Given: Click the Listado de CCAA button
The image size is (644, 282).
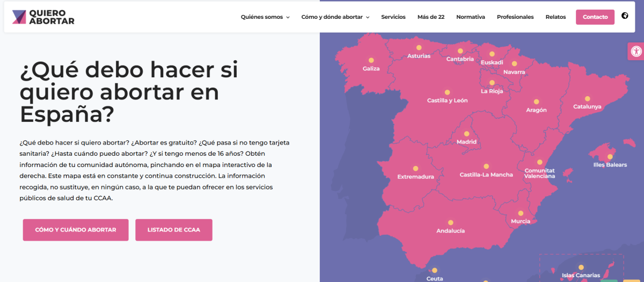Looking at the screenshot, I should [174, 230].
